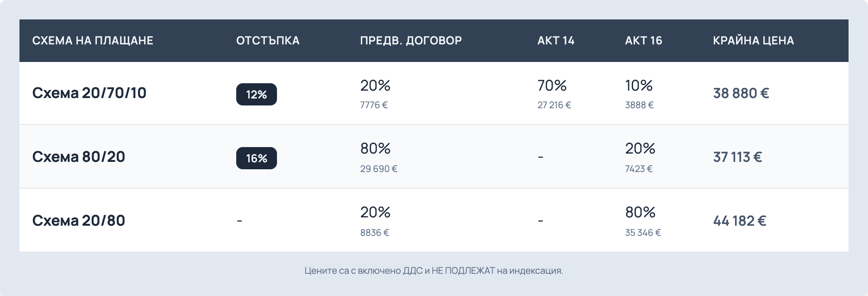This screenshot has width=868, height=296.
Task: Click the КРАЙНА ЦЕНА column header
Action: [754, 41]
